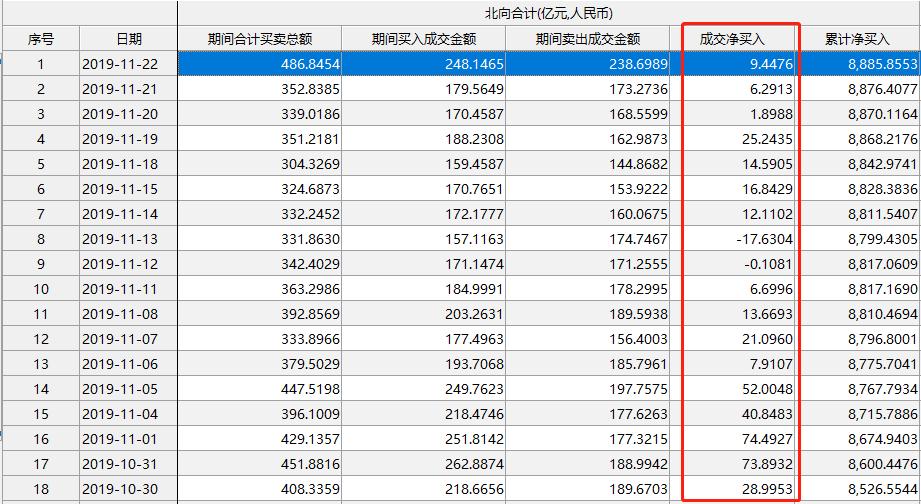Click sell amount 238.6989
This screenshot has height=504, width=921.
587,63
